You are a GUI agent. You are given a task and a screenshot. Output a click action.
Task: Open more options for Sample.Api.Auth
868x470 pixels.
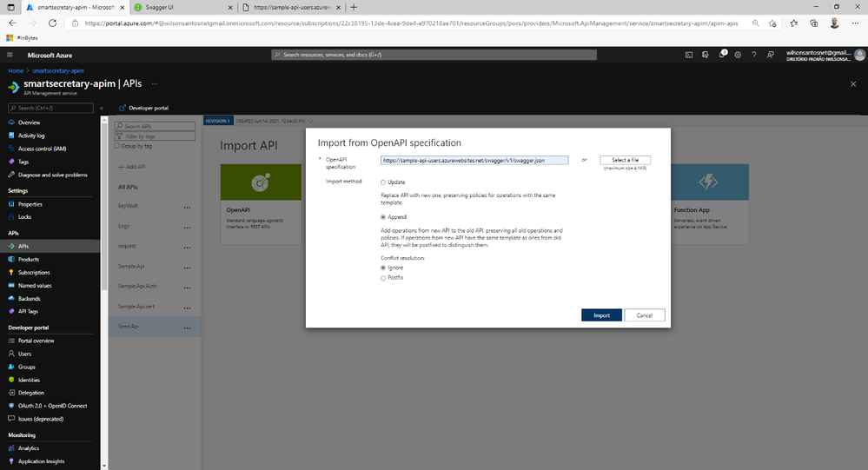(187, 288)
